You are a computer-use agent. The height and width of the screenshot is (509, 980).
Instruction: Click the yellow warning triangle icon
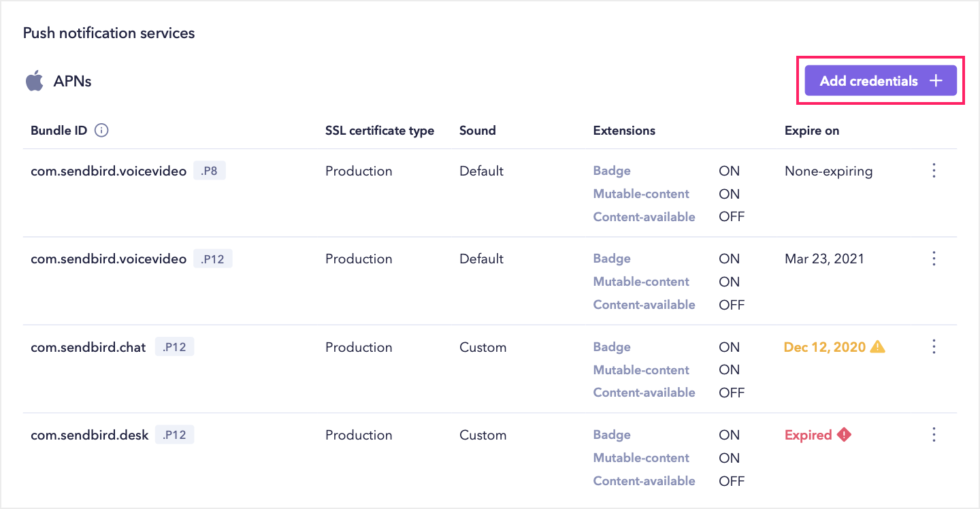(878, 347)
